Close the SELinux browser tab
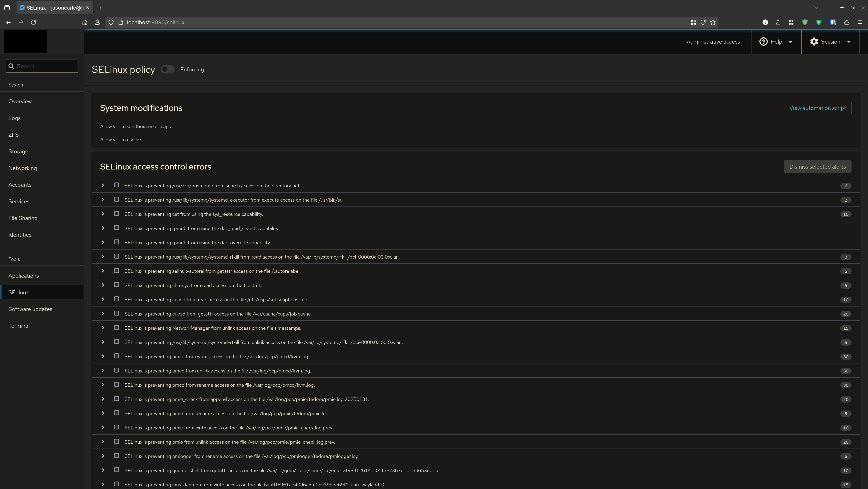 click(88, 8)
